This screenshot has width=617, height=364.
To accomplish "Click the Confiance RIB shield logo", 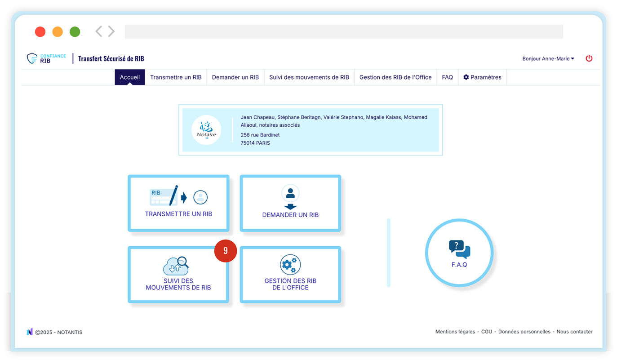I will tap(32, 58).
